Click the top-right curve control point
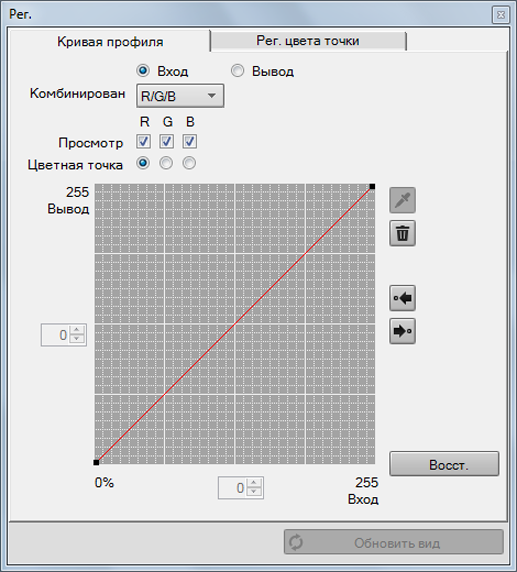The width and height of the screenshot is (517, 572). 372,186
